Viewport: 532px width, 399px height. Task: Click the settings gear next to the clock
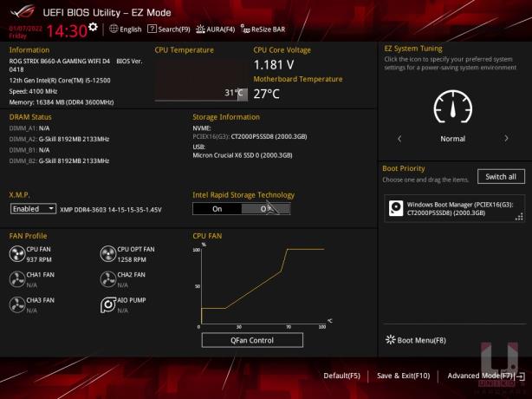[x=93, y=27]
